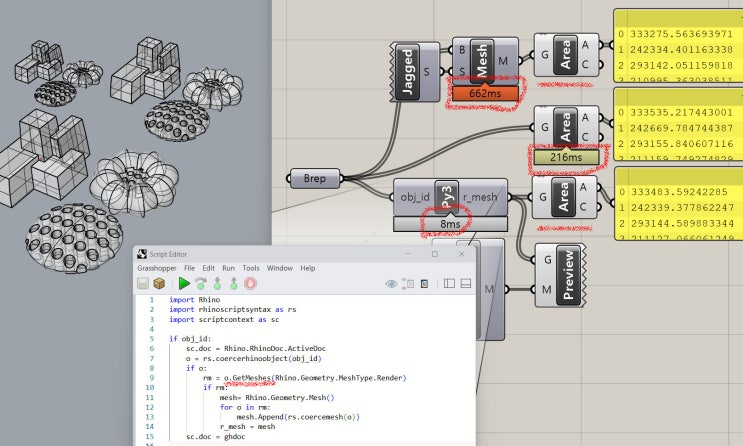Click the save disk icon in Script Editor
This screenshot has height=446, width=743.
[143, 283]
